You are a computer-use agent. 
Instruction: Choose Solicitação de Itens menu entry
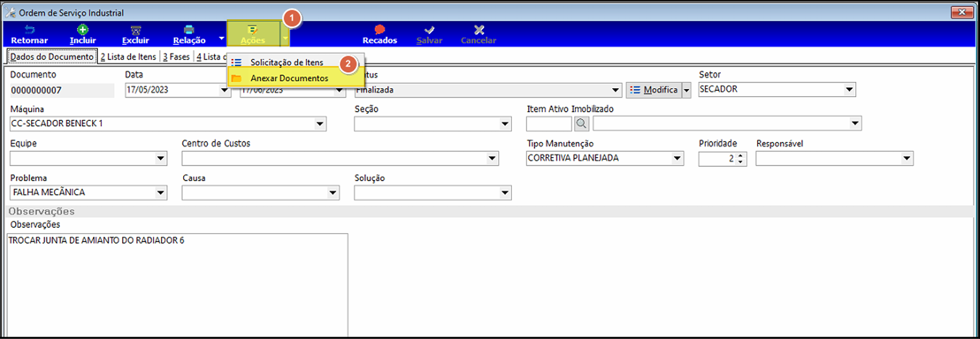point(286,62)
